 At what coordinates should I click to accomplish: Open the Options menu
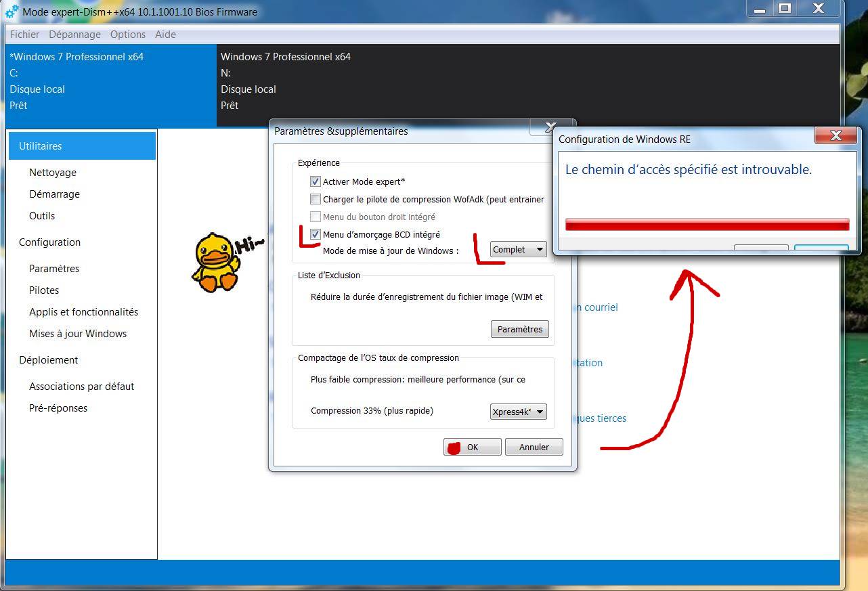point(127,34)
